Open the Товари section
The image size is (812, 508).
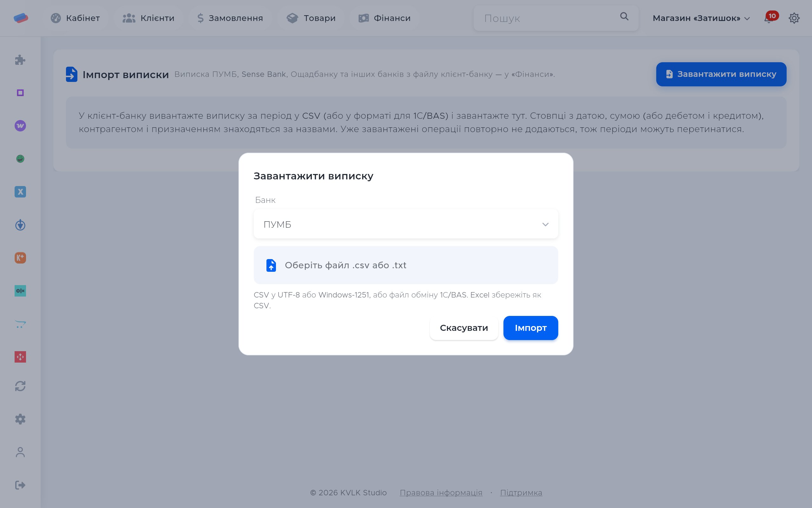pyautogui.click(x=311, y=18)
